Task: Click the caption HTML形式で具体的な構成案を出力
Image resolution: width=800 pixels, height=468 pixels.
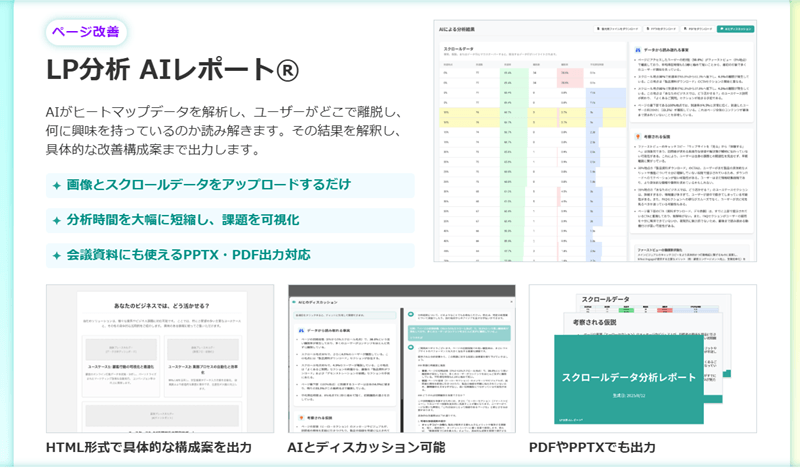Action: point(149,448)
